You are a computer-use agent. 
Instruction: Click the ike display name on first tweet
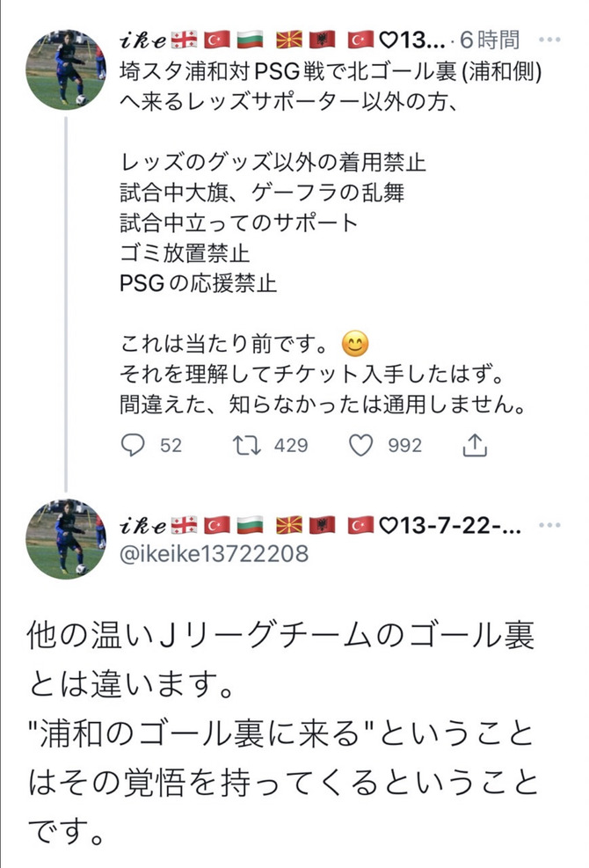[142, 40]
